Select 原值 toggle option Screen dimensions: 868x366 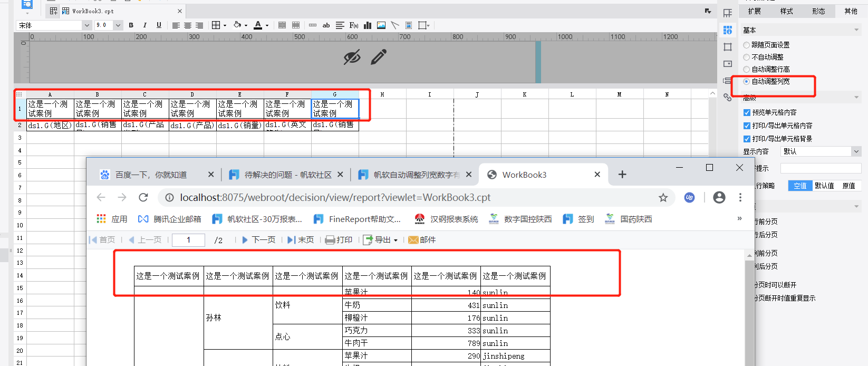(848, 186)
